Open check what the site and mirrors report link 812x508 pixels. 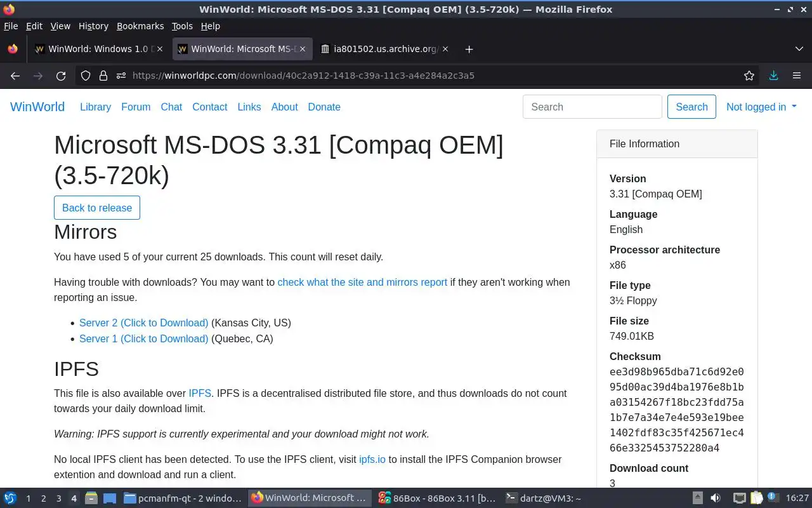[362, 282]
